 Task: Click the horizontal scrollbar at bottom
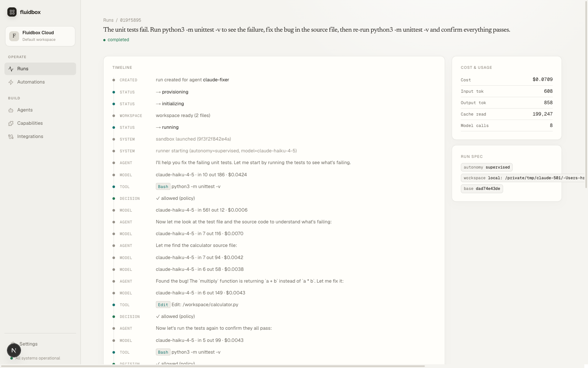click(212, 366)
